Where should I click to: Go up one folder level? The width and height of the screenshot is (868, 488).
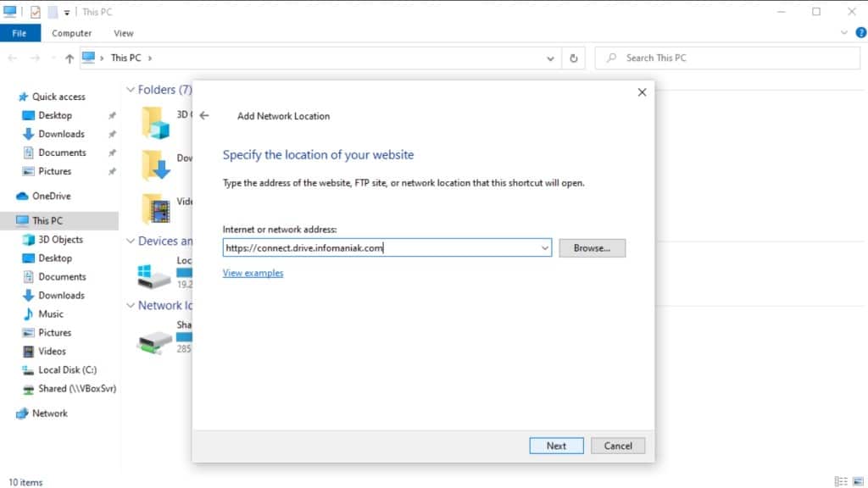tap(70, 58)
